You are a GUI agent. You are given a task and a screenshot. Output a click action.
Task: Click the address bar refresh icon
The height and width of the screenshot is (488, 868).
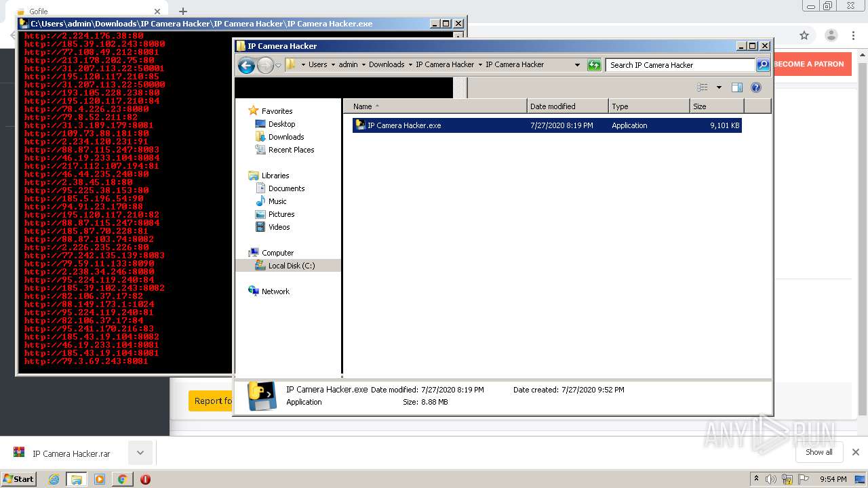[594, 65]
